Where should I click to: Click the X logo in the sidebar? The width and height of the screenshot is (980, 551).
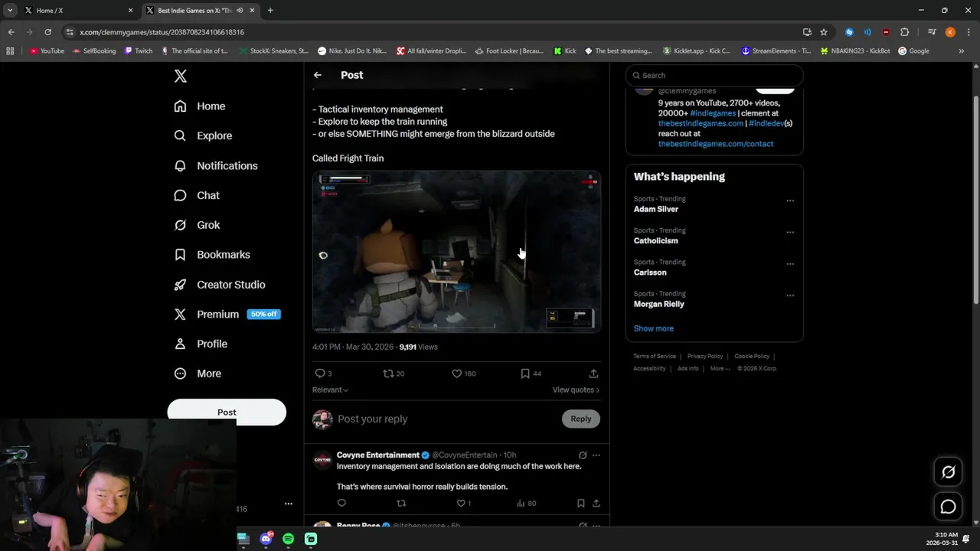(x=181, y=76)
